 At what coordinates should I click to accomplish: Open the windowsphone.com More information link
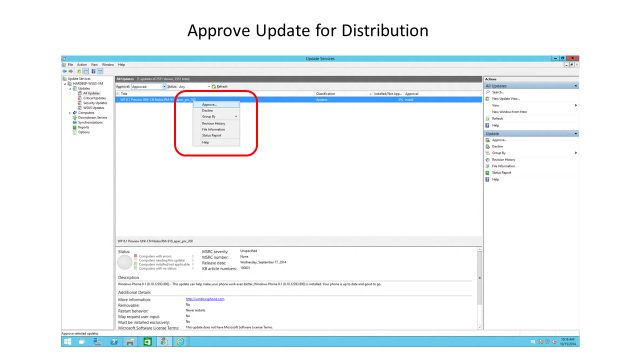[205, 299]
